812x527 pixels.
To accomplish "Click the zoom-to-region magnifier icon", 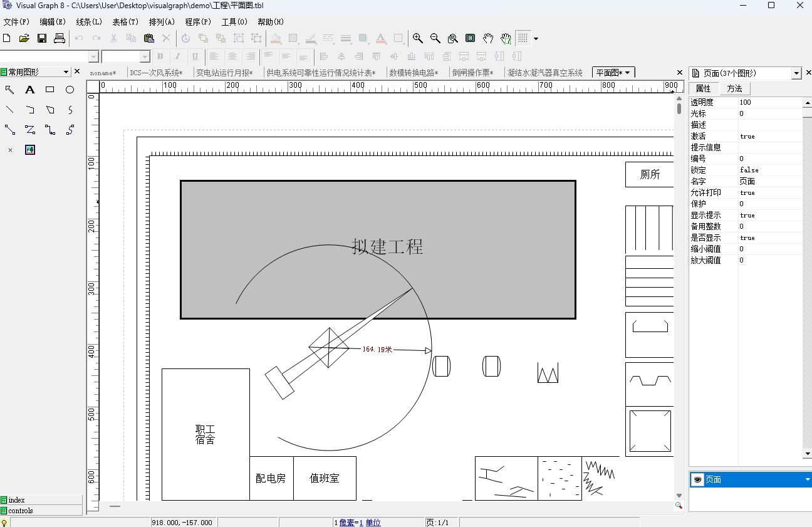I will 453,38.
